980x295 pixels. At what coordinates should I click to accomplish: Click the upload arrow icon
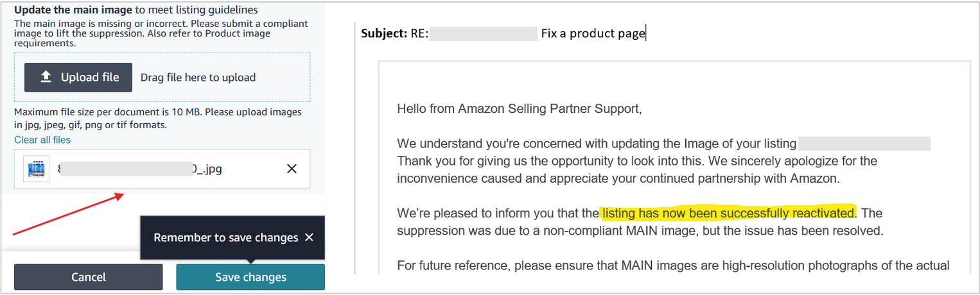(x=46, y=78)
